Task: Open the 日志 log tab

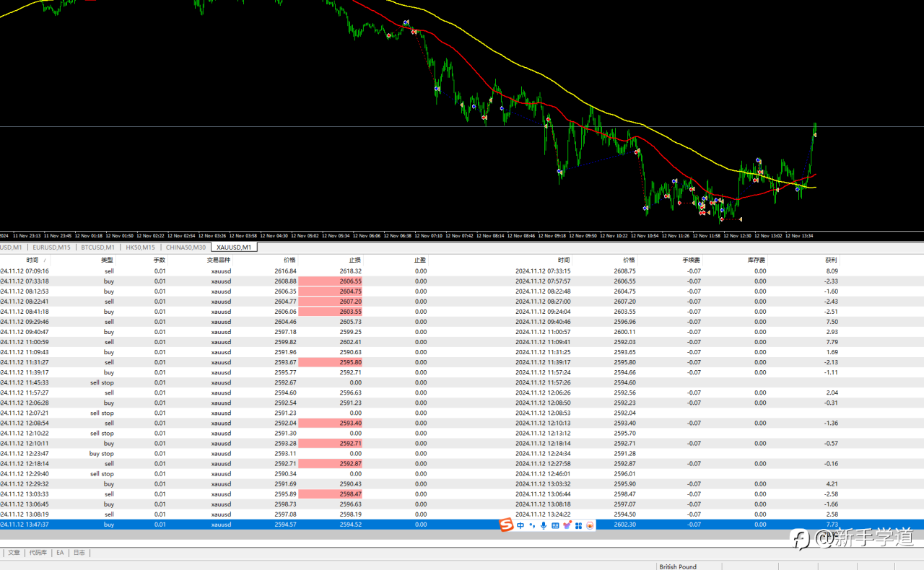Action: click(79, 553)
